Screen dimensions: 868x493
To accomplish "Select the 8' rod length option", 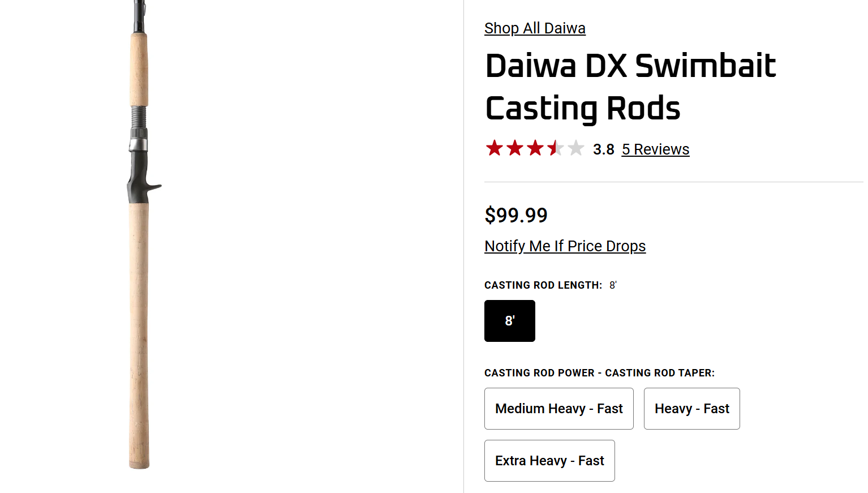I will 510,321.
